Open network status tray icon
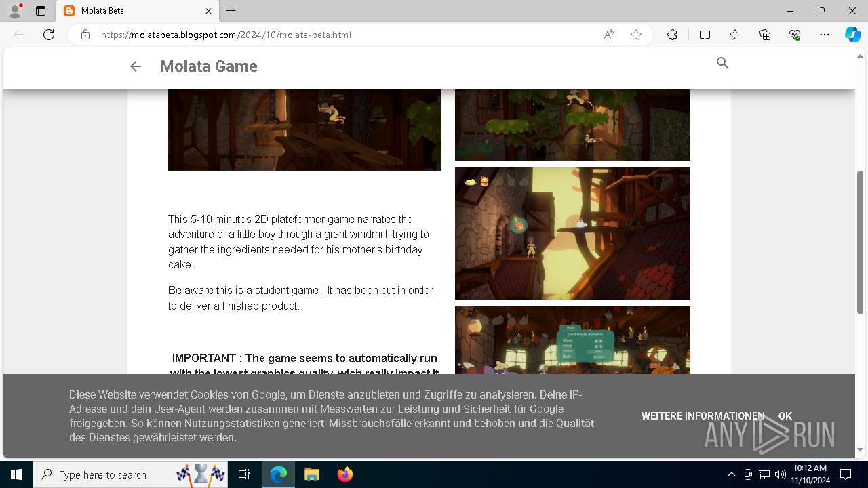 click(764, 474)
